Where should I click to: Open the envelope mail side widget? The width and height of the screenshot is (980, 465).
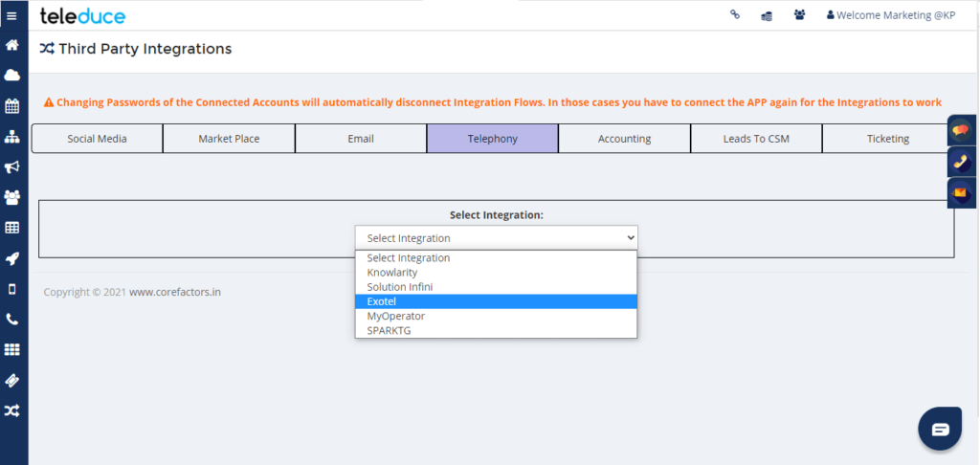pyautogui.click(x=961, y=193)
